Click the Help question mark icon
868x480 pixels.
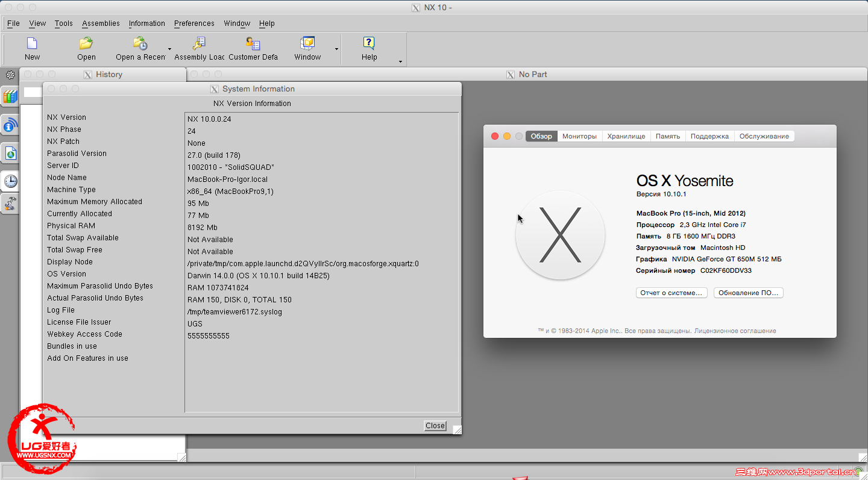coord(369,43)
